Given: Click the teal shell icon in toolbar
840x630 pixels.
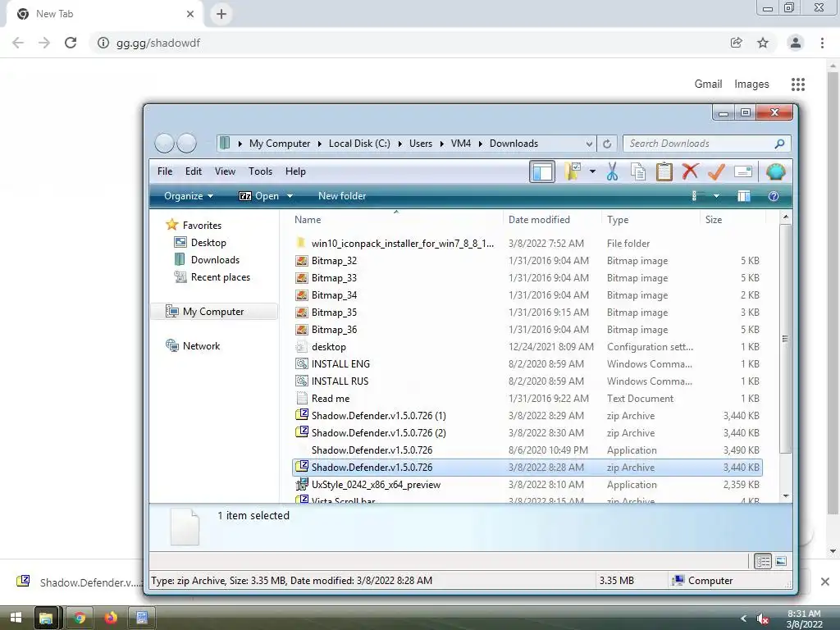Looking at the screenshot, I should click(775, 171).
